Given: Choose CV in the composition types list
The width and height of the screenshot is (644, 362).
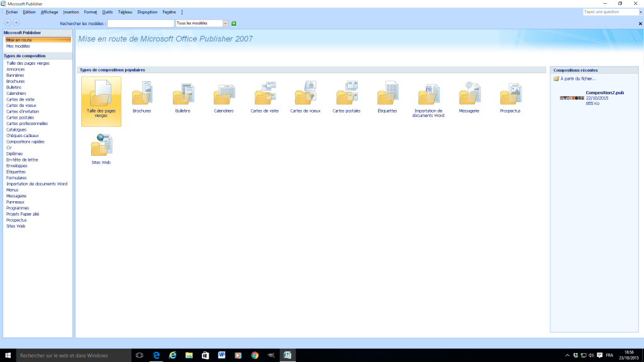Looking at the screenshot, I should click(9, 148).
